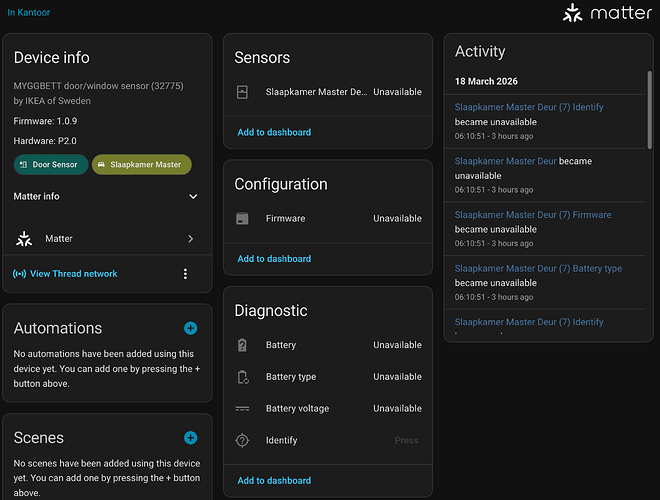This screenshot has width=660, height=500.
Task: Open Slaapkamer Master Deur activity link
Action: tap(506, 161)
